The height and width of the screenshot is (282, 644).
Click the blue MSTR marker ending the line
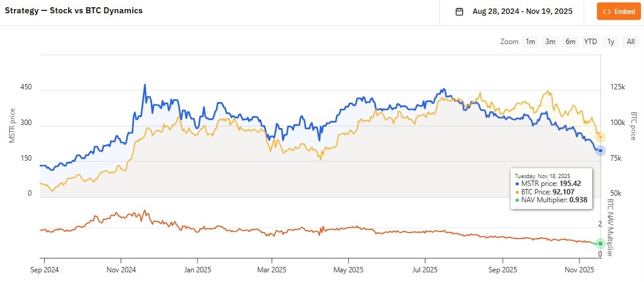(x=601, y=150)
